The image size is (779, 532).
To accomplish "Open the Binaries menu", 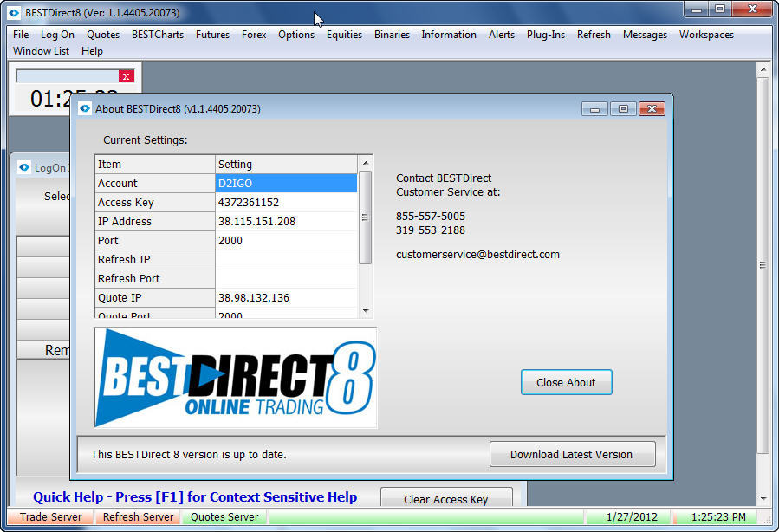I will point(392,35).
